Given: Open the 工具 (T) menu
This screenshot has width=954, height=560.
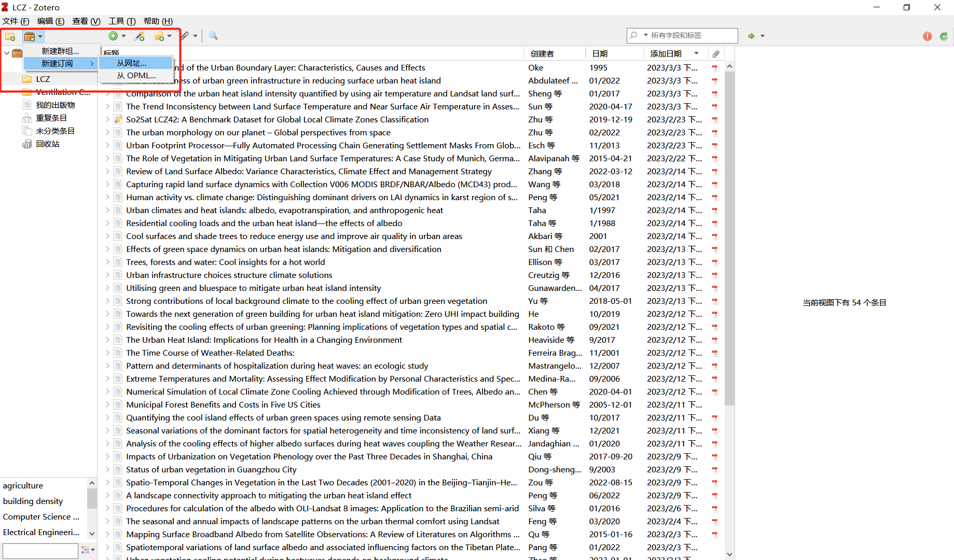Looking at the screenshot, I should coord(122,21).
